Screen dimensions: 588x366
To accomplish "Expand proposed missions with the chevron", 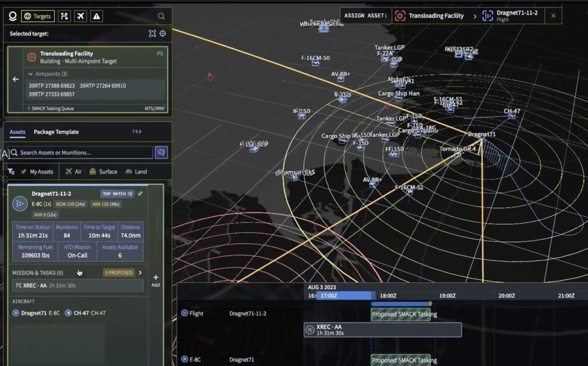I will pos(140,273).
